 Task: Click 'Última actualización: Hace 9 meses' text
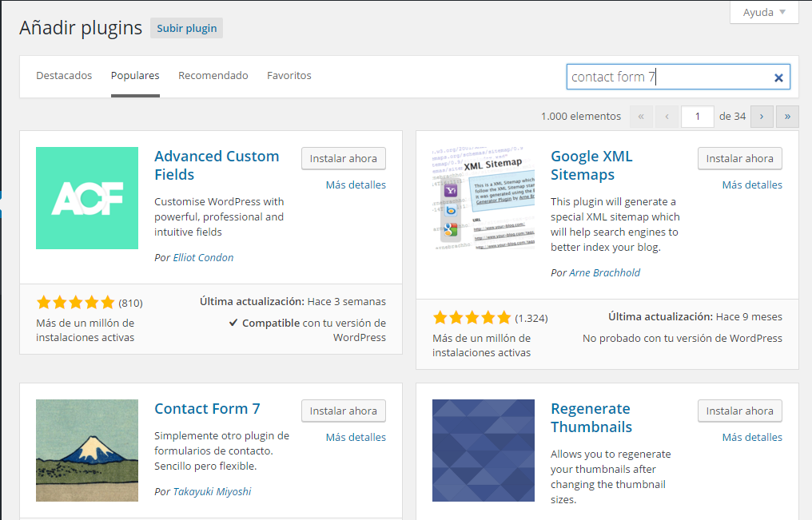695,316
